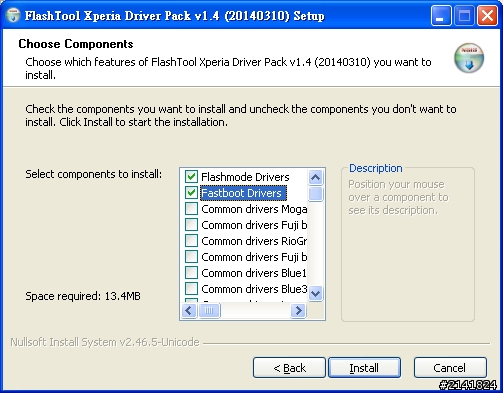
Task: Check the Common drivers Moga checkbox
Action: pos(191,209)
